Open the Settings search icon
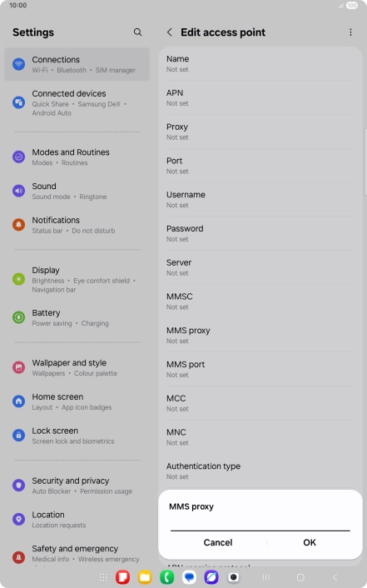This screenshot has height=588, width=367. pyautogui.click(x=137, y=32)
